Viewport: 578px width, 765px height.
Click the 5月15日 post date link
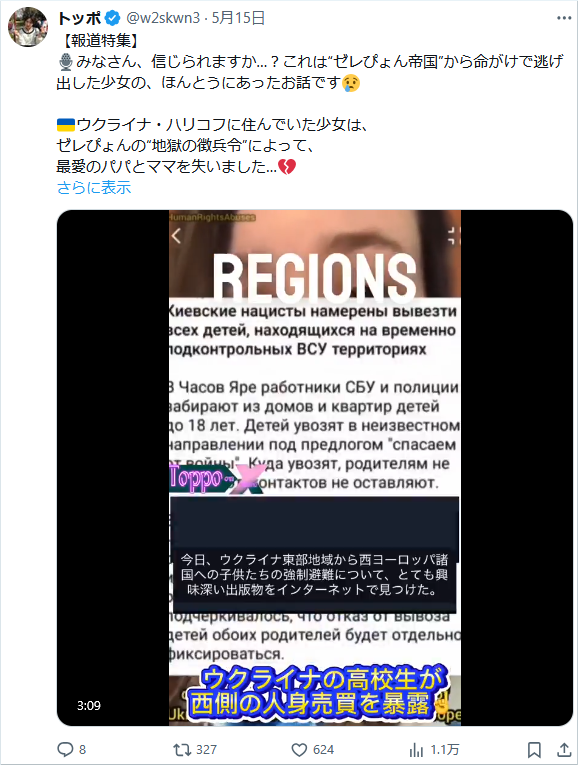(x=239, y=18)
